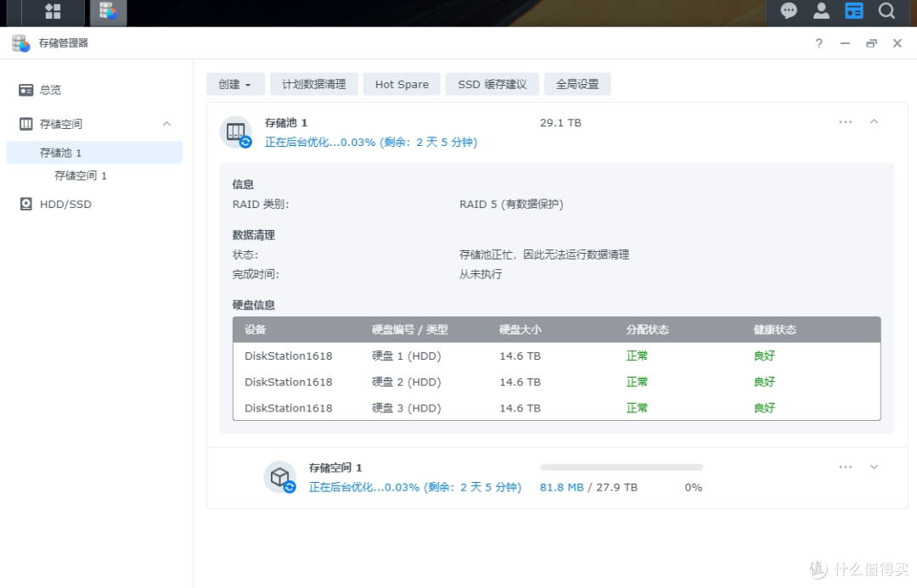Image resolution: width=917 pixels, height=588 pixels.
Task: Click the 0% usage percentage
Action: point(693,487)
